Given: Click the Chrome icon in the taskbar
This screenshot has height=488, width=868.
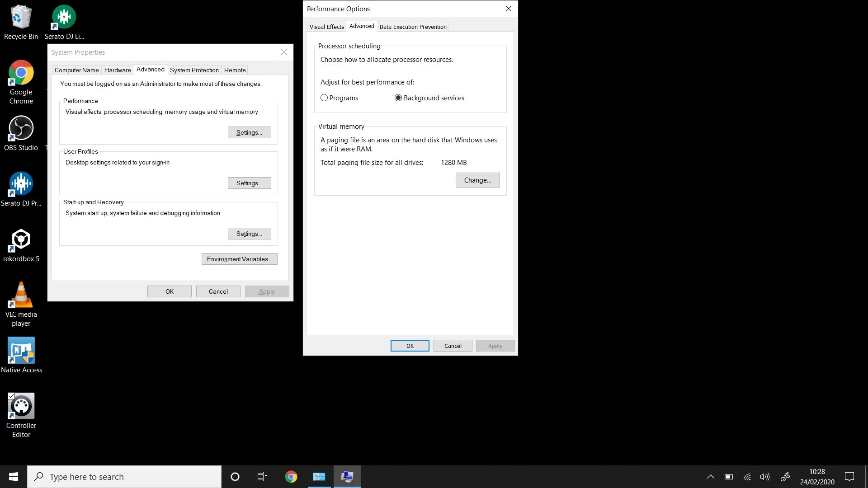Looking at the screenshot, I should tap(291, 477).
